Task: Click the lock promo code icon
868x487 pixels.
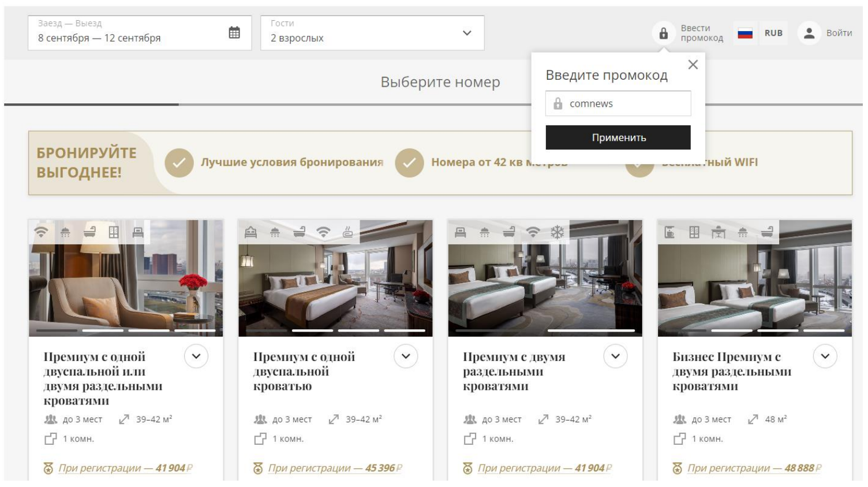Action: pos(664,34)
